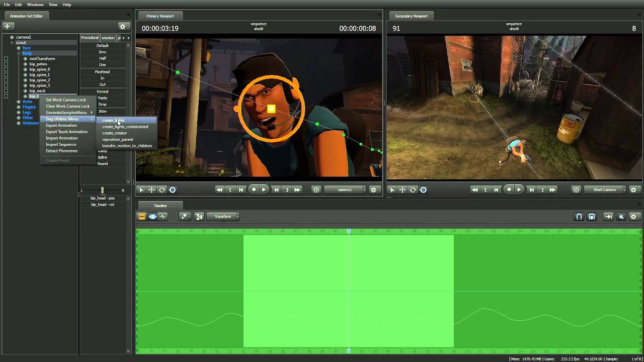This screenshot has height=362, width=644.
Task: Apply the Playhead preset
Action: [x=103, y=72]
